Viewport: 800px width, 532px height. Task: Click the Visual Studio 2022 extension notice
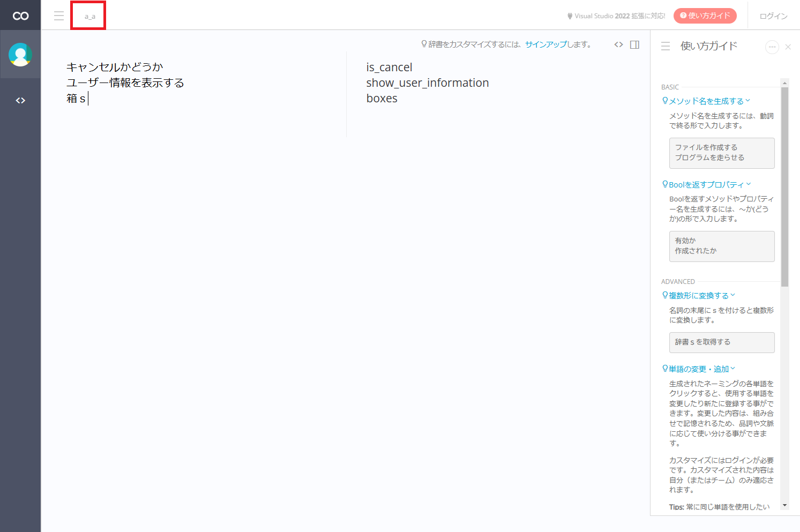click(616, 16)
